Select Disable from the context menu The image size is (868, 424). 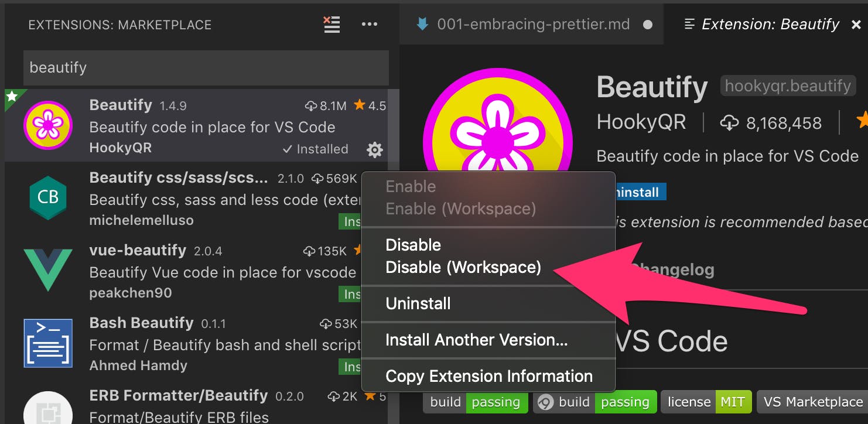click(x=414, y=245)
